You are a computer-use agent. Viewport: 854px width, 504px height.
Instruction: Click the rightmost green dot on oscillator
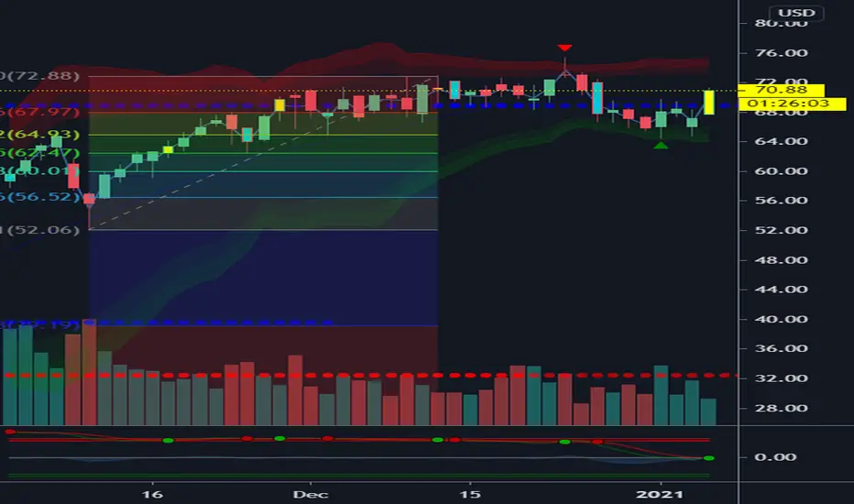coord(708,458)
